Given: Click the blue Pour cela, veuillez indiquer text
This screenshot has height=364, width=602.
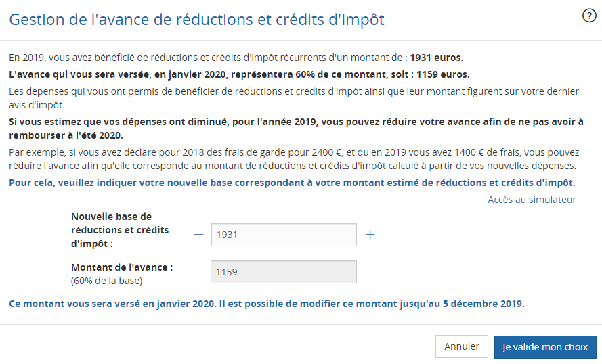Looking at the screenshot, I should 292,183.
